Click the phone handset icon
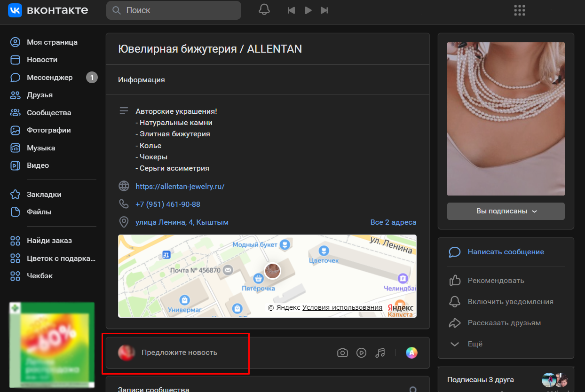Screen dimensions: 585x392 124,204
